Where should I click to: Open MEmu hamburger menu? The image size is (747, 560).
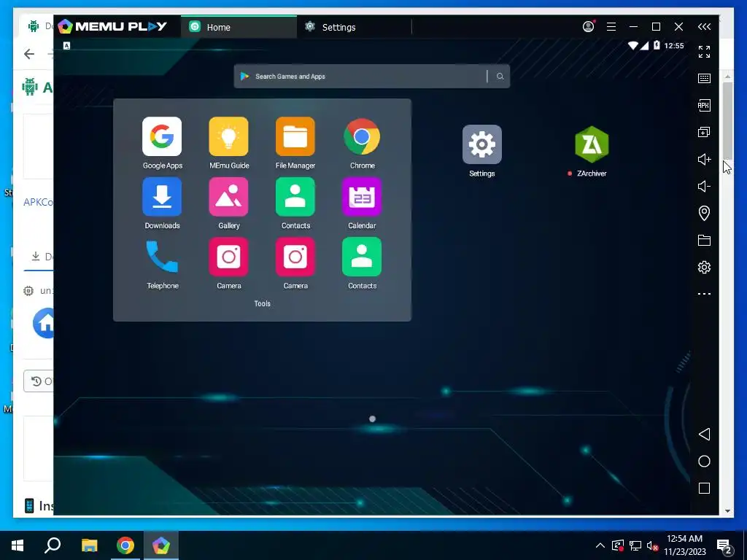click(611, 27)
